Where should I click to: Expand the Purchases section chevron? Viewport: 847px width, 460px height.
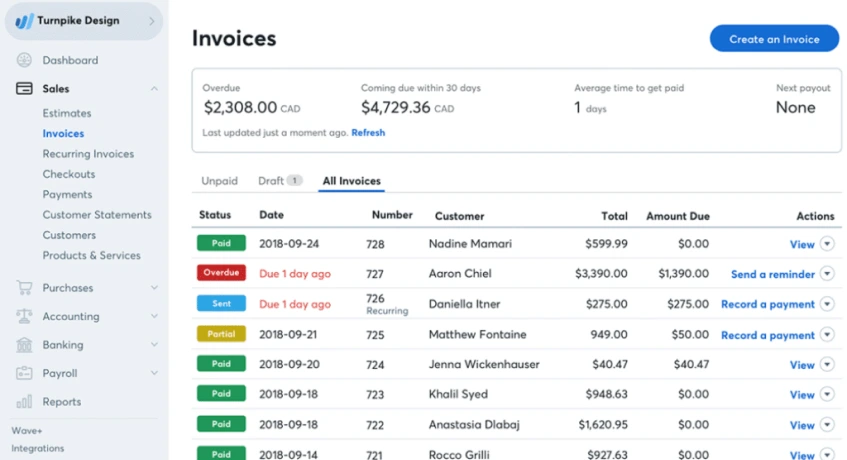coord(154,288)
